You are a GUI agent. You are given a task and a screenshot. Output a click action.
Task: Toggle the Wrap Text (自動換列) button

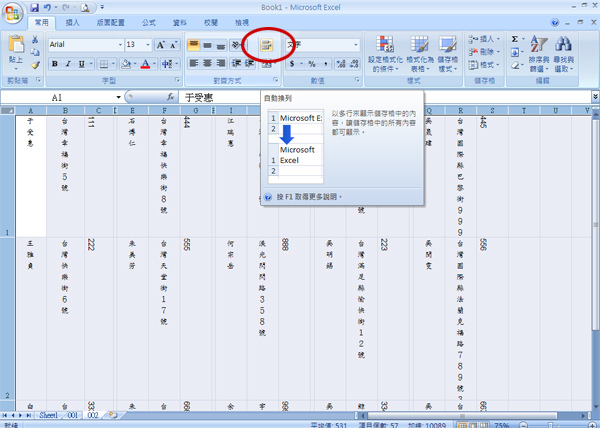click(266, 45)
